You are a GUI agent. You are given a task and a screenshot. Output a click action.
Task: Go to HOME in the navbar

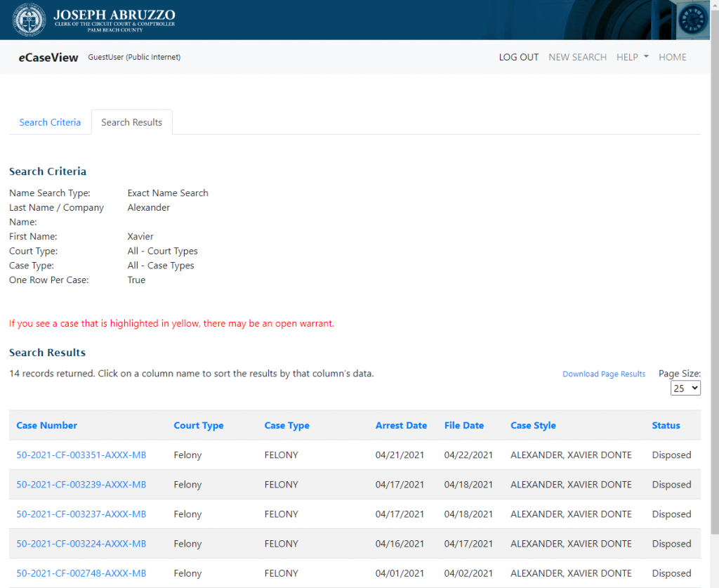(672, 57)
